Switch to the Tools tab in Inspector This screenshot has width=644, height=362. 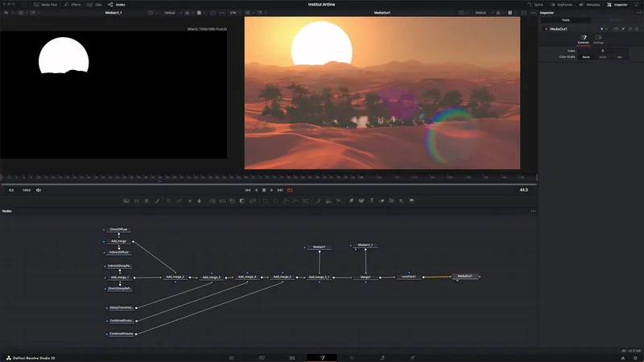click(x=566, y=19)
